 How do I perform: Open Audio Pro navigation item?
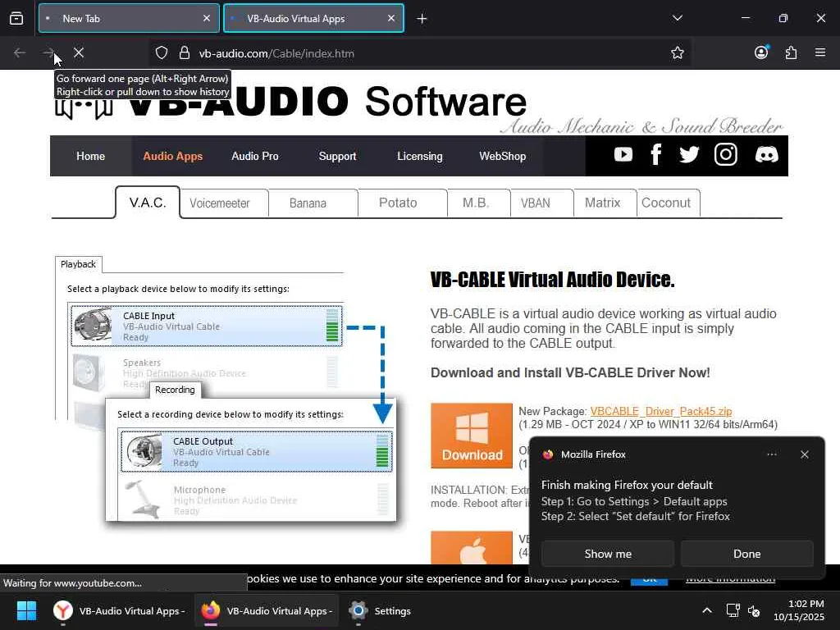click(x=255, y=156)
